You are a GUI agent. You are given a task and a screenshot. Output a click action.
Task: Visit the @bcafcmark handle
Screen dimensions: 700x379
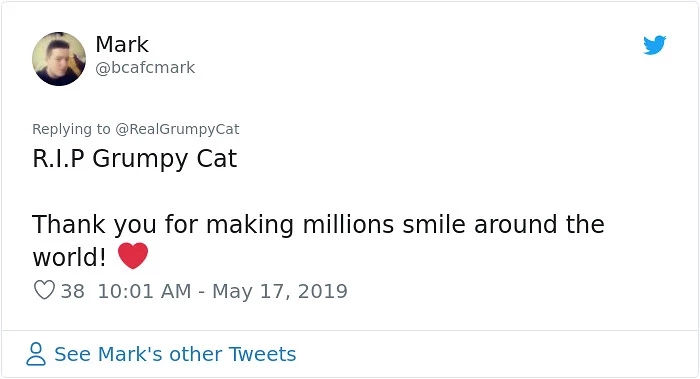[x=145, y=68]
